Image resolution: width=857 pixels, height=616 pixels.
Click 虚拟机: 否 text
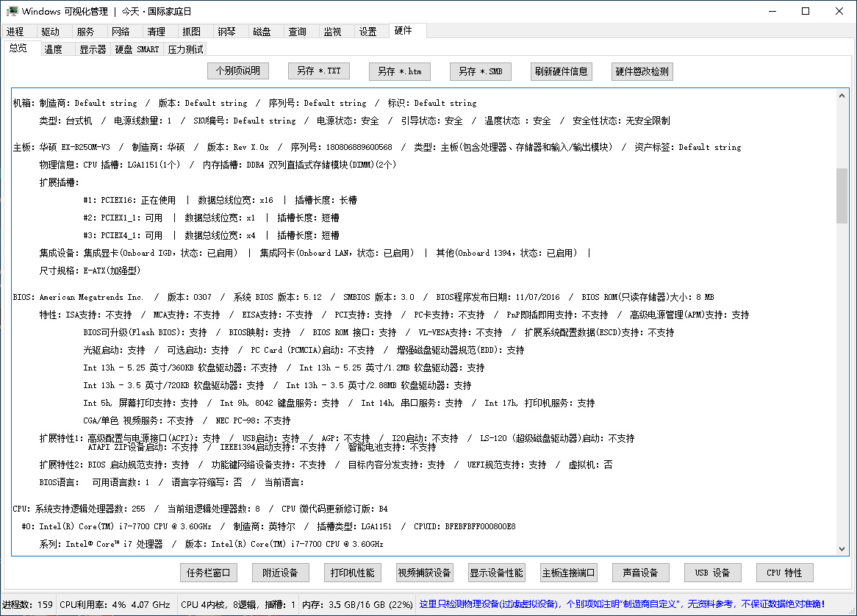coord(591,465)
